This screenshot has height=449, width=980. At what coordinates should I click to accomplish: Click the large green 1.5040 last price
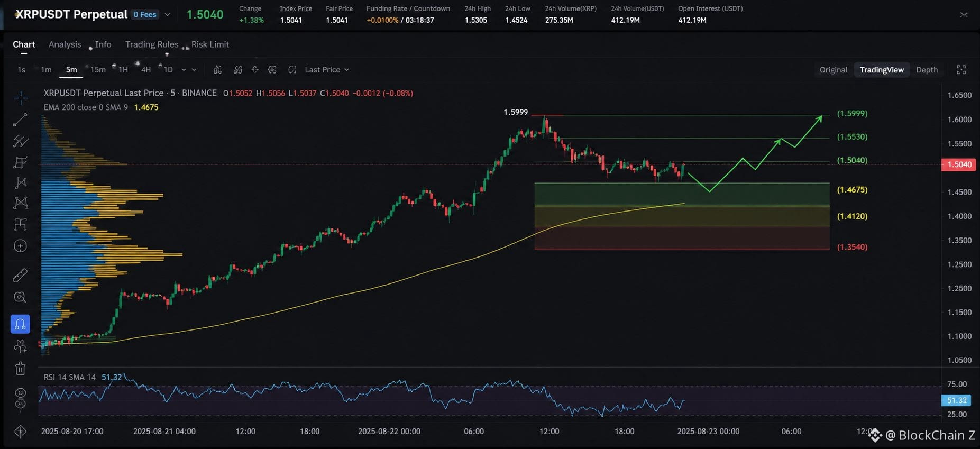pyautogui.click(x=205, y=14)
